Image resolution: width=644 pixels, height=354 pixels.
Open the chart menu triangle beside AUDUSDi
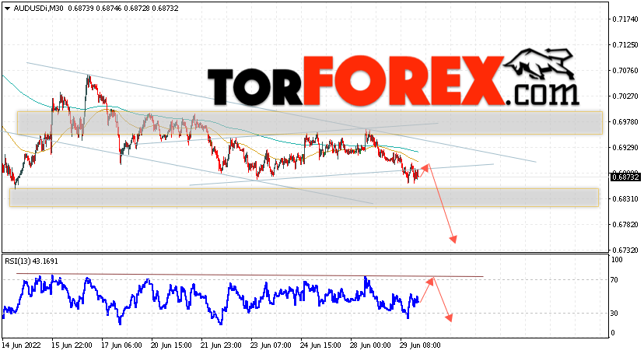[8, 9]
